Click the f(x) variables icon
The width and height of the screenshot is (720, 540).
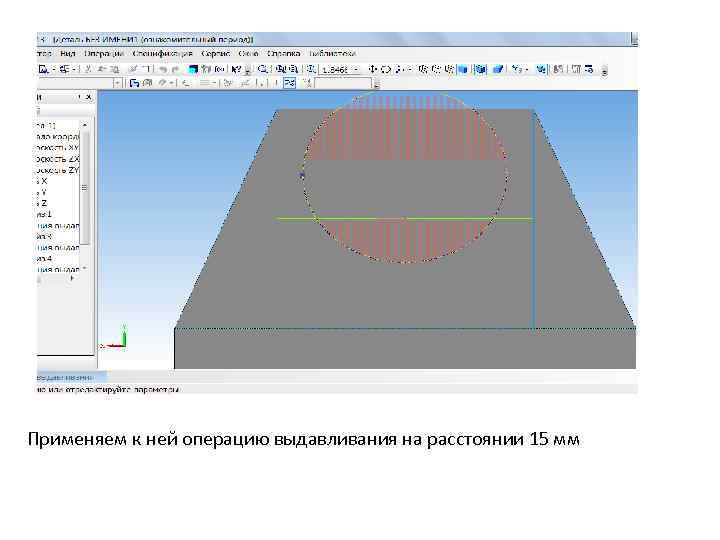(x=220, y=69)
